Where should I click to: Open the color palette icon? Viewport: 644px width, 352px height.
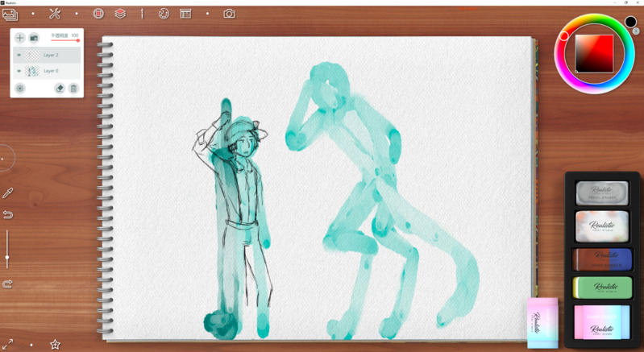coord(164,14)
